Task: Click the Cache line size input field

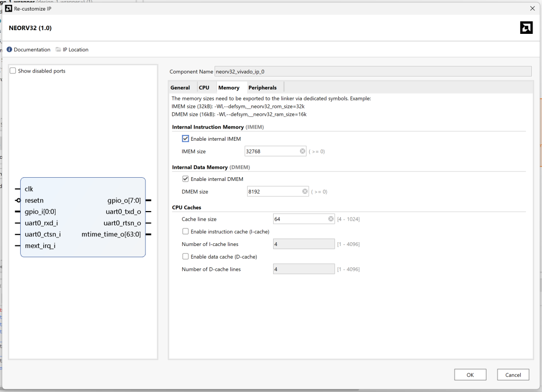Action: [x=304, y=219]
